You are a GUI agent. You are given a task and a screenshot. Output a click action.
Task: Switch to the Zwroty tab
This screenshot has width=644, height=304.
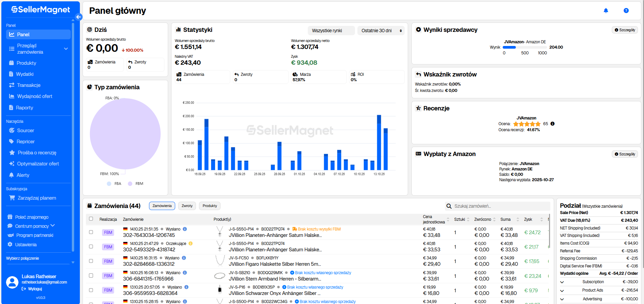click(187, 206)
